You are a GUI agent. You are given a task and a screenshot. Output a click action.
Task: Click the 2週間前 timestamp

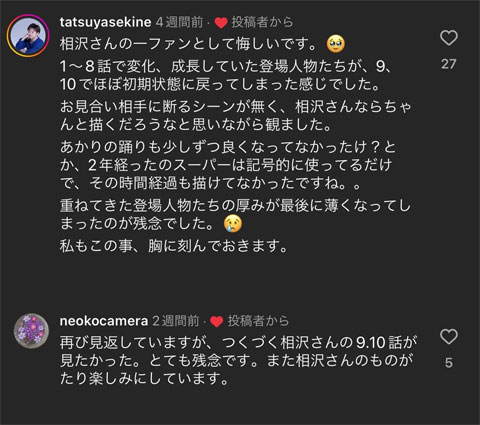(x=176, y=321)
